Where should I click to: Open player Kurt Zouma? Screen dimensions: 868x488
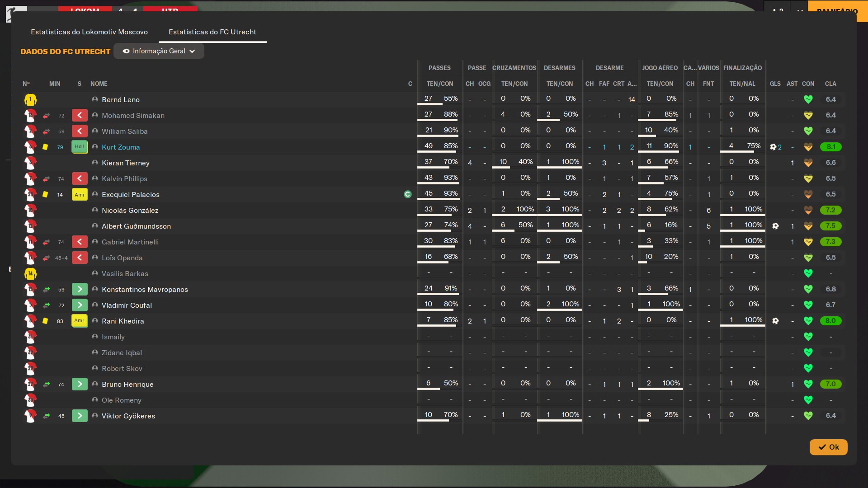coord(121,147)
